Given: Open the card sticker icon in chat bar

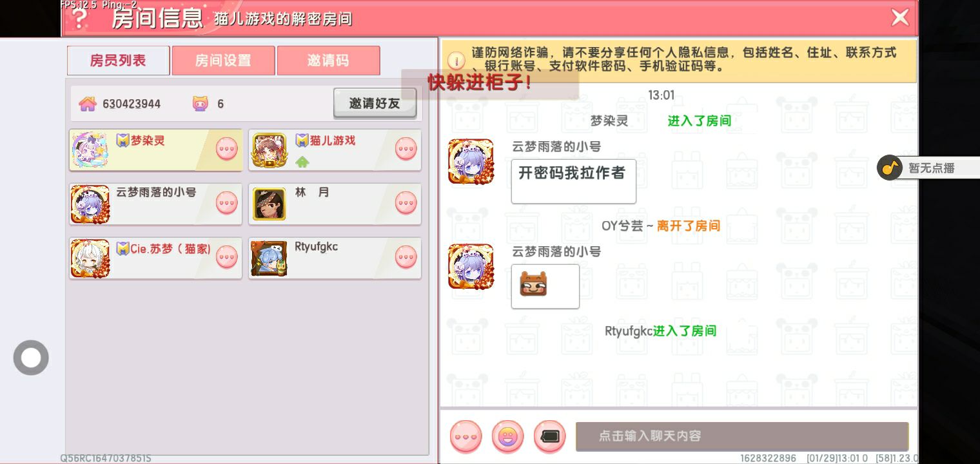Looking at the screenshot, I should click(x=549, y=436).
